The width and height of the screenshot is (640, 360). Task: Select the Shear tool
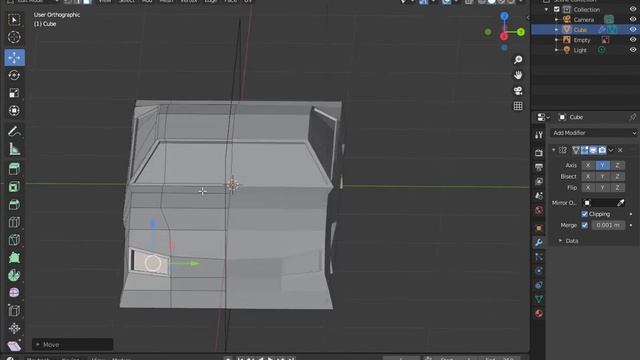point(14,346)
